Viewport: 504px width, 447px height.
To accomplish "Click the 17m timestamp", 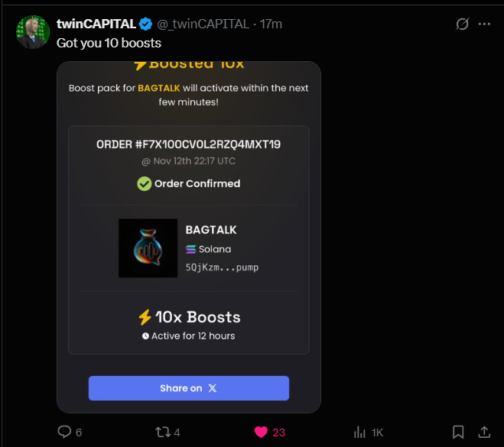I will 271,24.
